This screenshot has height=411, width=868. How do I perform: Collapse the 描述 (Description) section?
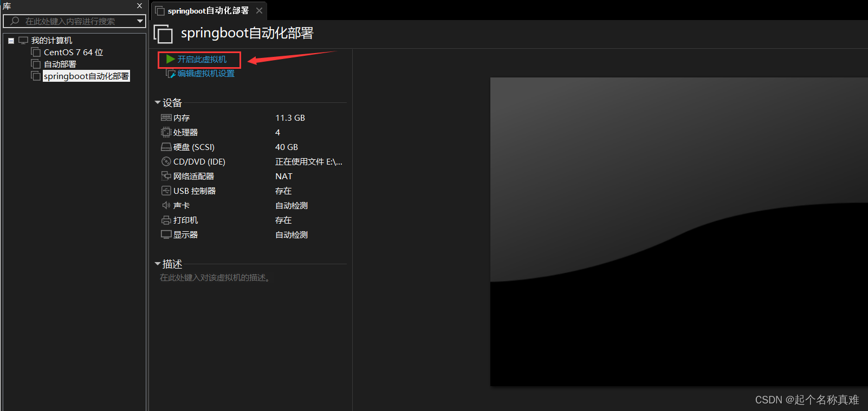pyautogui.click(x=158, y=264)
